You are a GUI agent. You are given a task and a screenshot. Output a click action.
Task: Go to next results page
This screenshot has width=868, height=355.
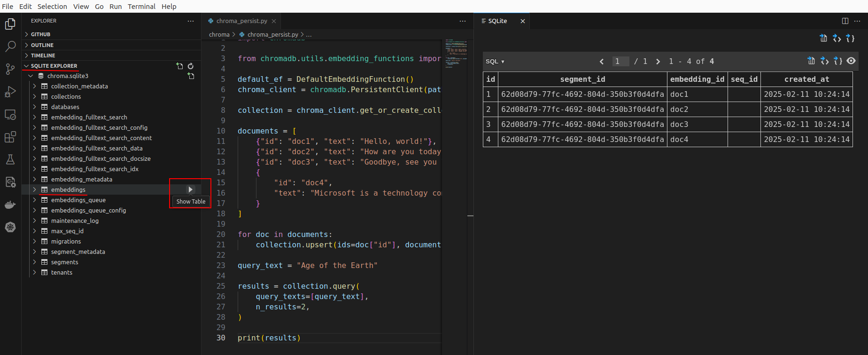658,62
